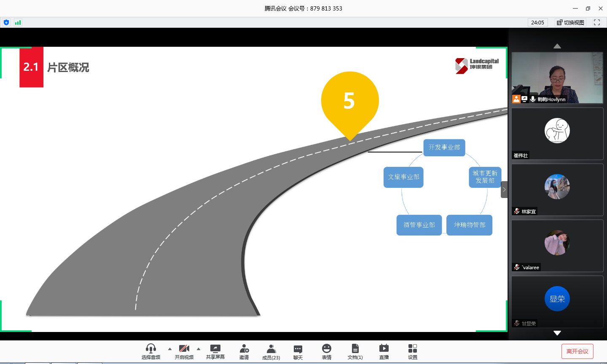The width and height of the screenshot is (607, 364).
Task: Open the audio selection headphone icon
Action: tap(150, 349)
